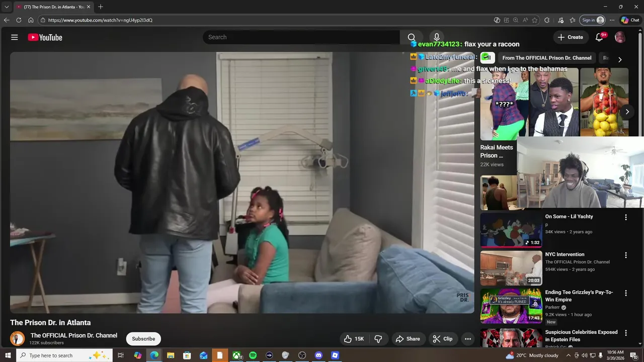The image size is (644, 362).
Task: Select 'From The OFFICIAL Prison Dr. Channel' chip
Action: point(546,58)
